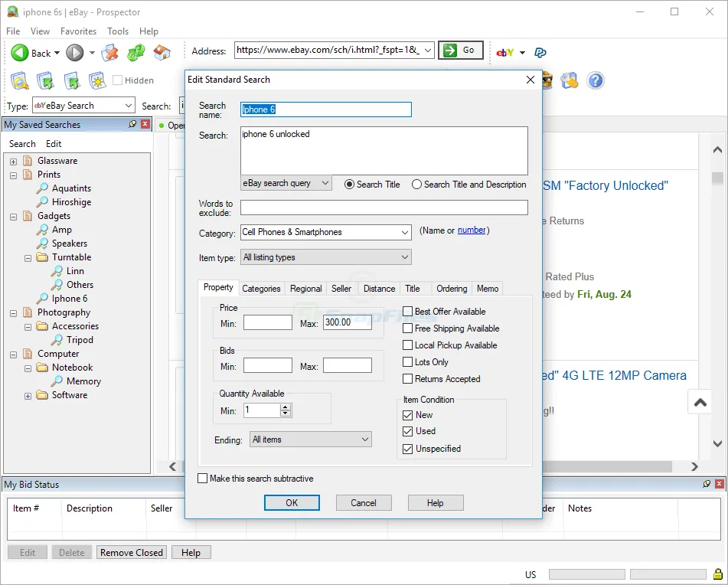The width and height of the screenshot is (728, 585).
Task: Pin the My Bid Status panel
Action: [x=707, y=484]
